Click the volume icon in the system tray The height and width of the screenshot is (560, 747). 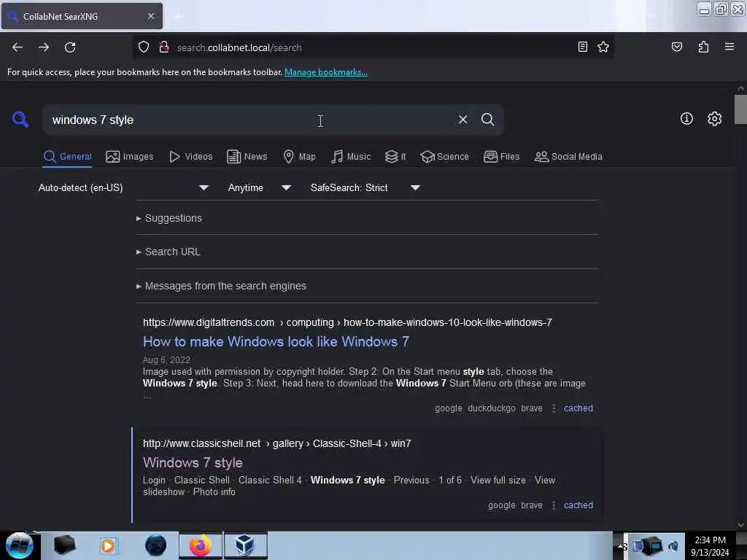pos(673,547)
